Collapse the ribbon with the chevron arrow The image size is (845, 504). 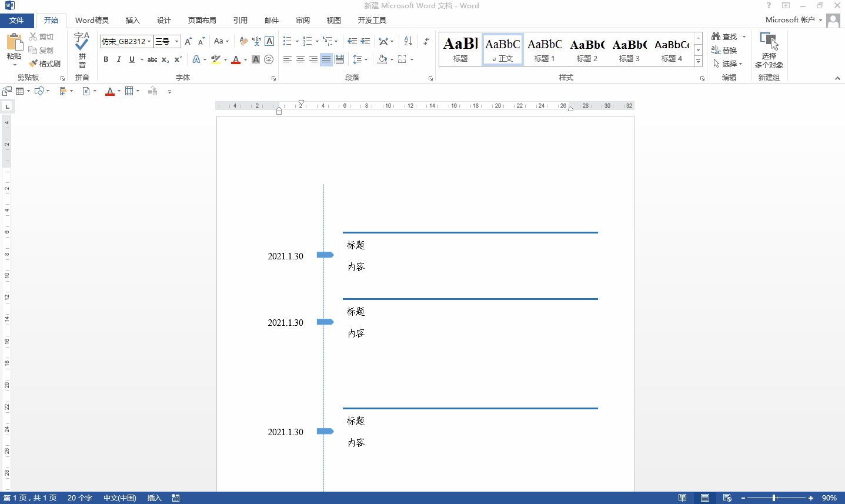[837, 78]
